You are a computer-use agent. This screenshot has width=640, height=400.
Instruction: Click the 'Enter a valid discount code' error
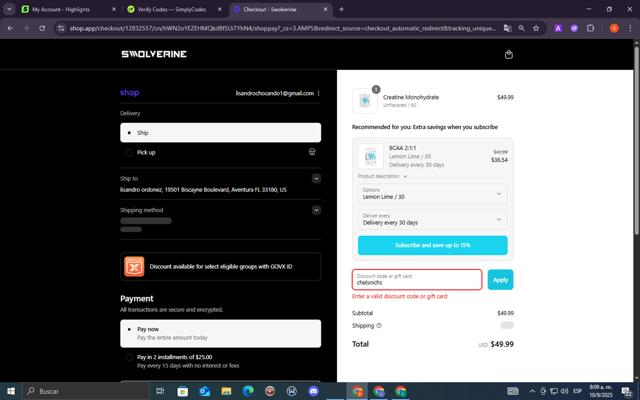[400, 296]
